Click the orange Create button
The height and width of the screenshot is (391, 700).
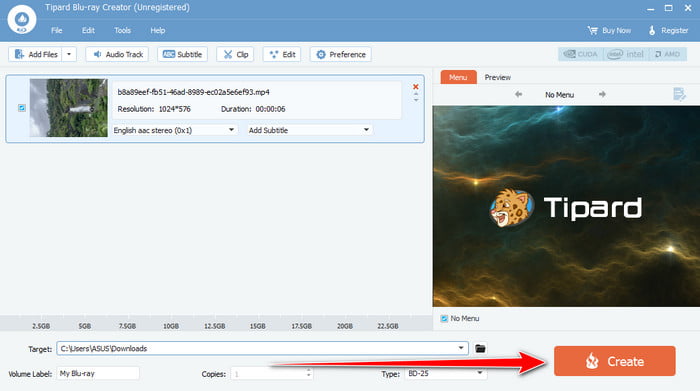click(x=615, y=361)
